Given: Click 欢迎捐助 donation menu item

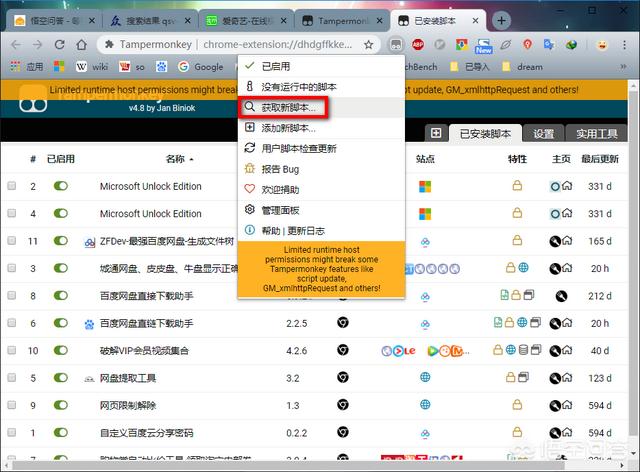Looking at the screenshot, I should [321, 189].
